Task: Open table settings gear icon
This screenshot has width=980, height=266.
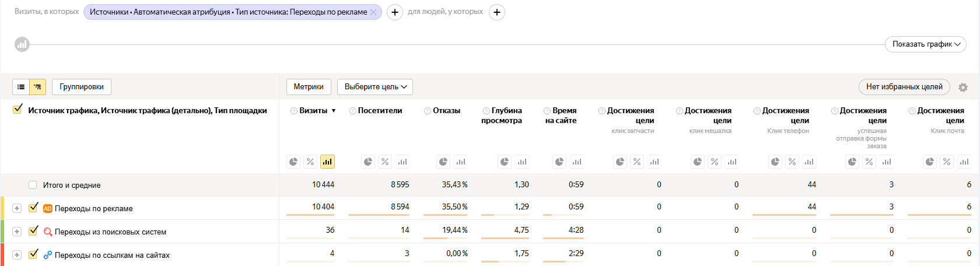Action: pyautogui.click(x=963, y=87)
